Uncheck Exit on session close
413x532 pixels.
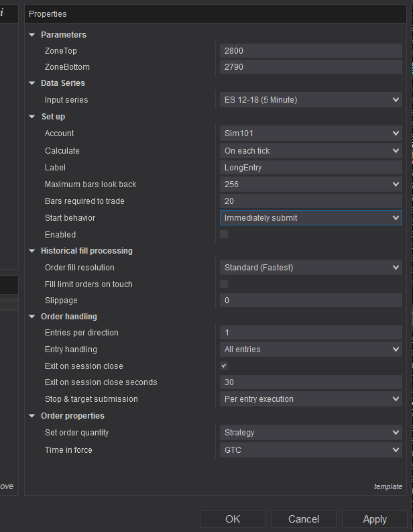pos(224,366)
